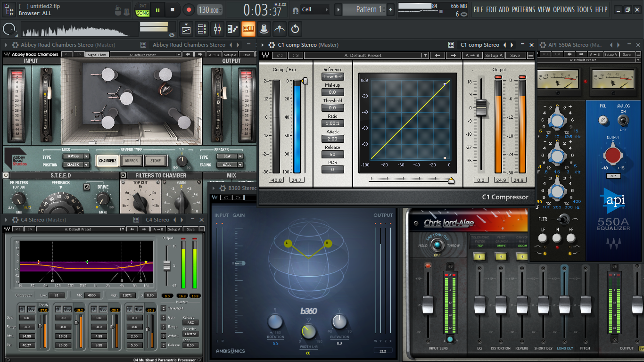Open C1 comp plugin gear settings

[x=272, y=45]
